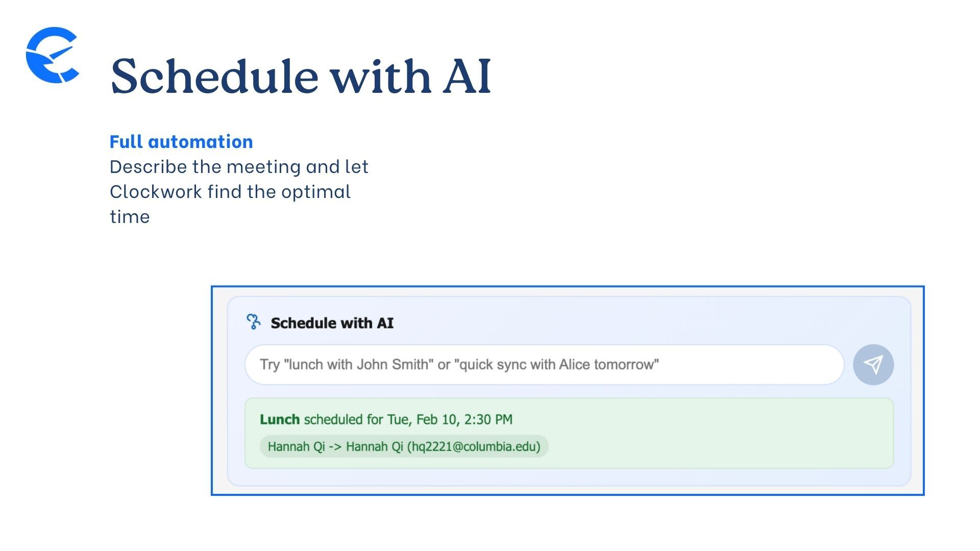Screen dimensions: 980x551
Task: Click "AI" in the large slide title
Action: (x=467, y=77)
